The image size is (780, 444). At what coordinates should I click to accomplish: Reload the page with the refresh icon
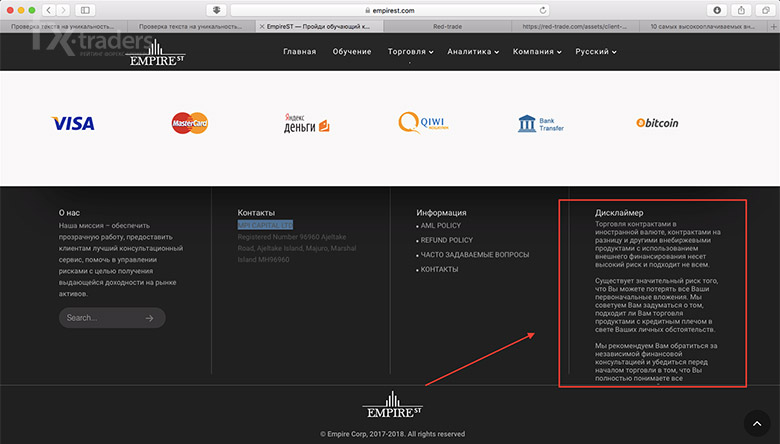click(543, 10)
